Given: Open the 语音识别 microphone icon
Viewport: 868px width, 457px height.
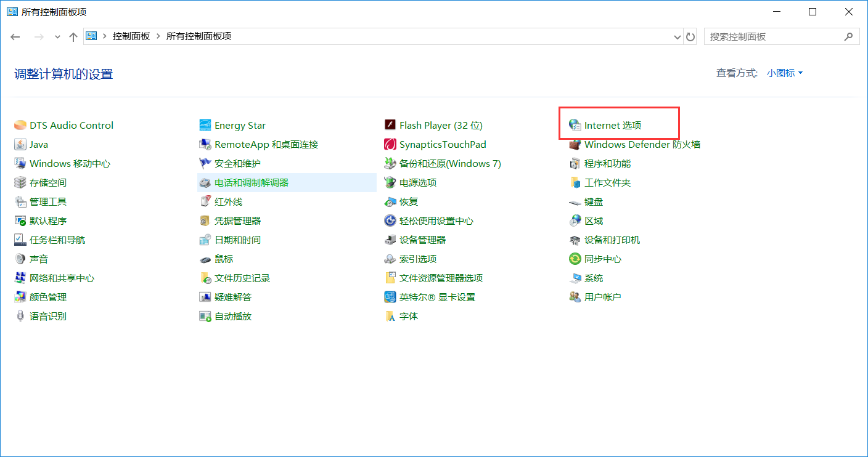Looking at the screenshot, I should [20, 317].
